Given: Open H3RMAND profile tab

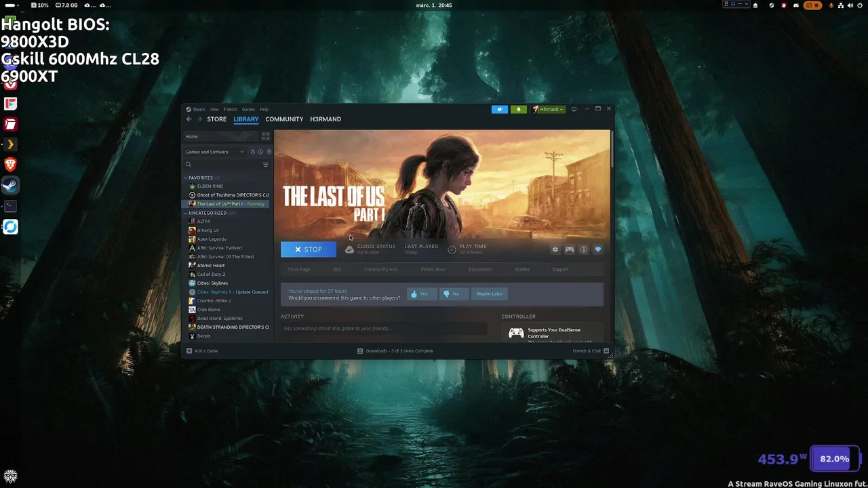Looking at the screenshot, I should 325,119.
